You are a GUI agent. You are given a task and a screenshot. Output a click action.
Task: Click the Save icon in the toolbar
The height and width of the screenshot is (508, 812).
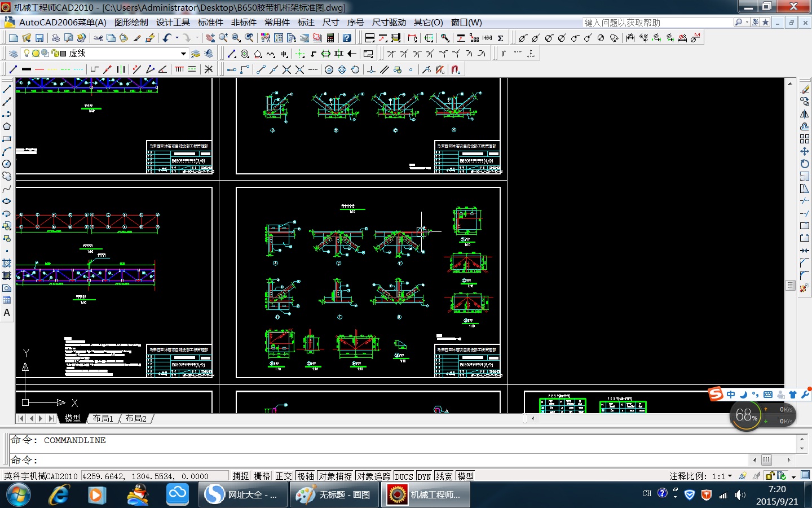coord(39,38)
